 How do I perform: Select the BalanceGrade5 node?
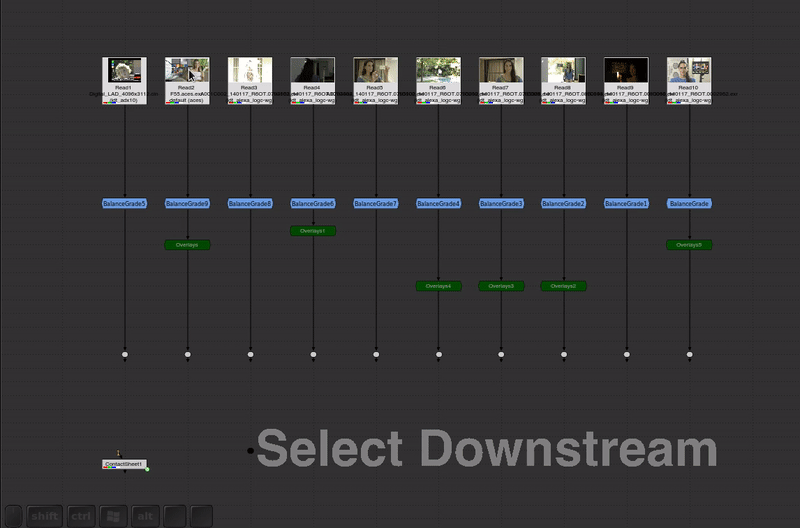(x=125, y=204)
